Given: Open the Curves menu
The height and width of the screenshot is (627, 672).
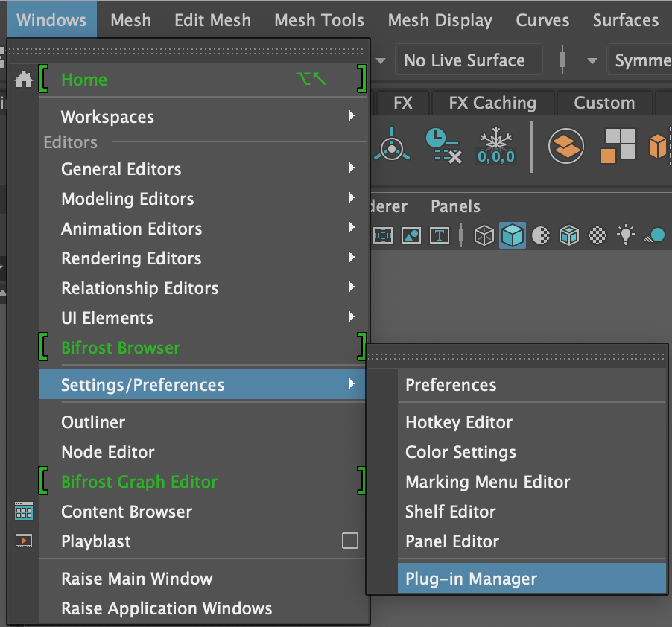Looking at the screenshot, I should pos(542,19).
